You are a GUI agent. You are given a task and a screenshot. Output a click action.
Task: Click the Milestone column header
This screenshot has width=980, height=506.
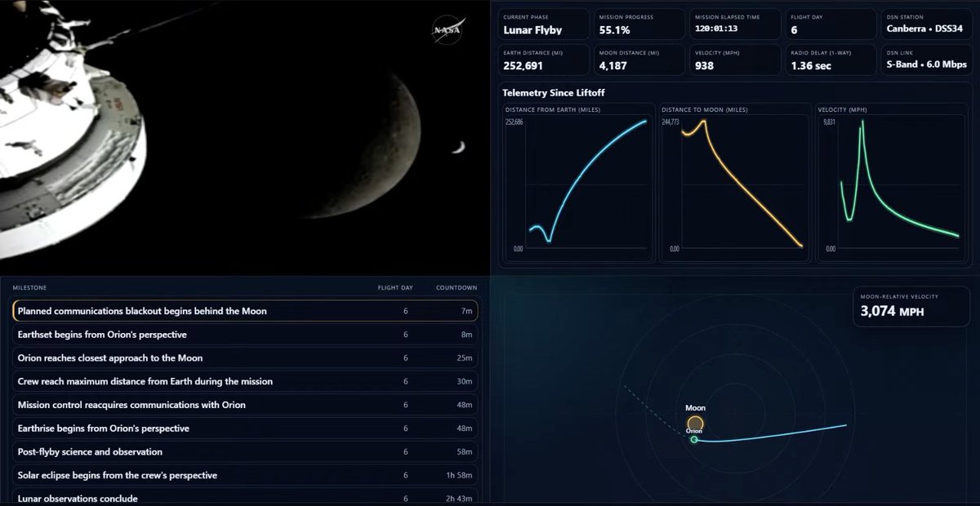[x=29, y=287]
